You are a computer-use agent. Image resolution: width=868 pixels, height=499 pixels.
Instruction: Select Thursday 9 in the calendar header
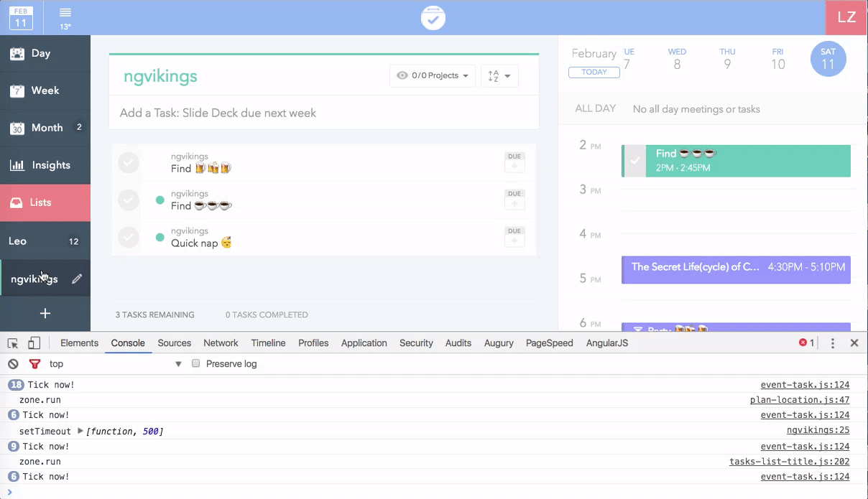727,59
